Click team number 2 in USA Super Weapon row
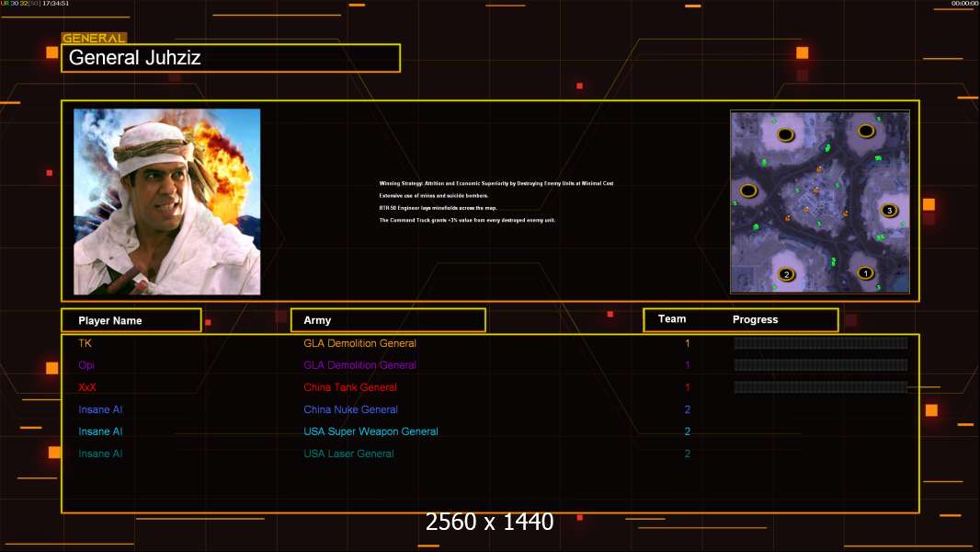 tap(688, 431)
